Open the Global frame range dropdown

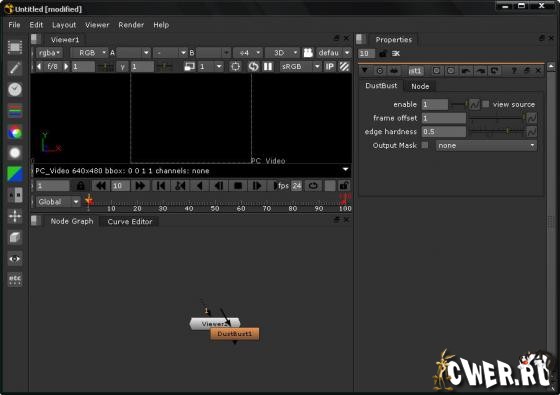coord(58,202)
